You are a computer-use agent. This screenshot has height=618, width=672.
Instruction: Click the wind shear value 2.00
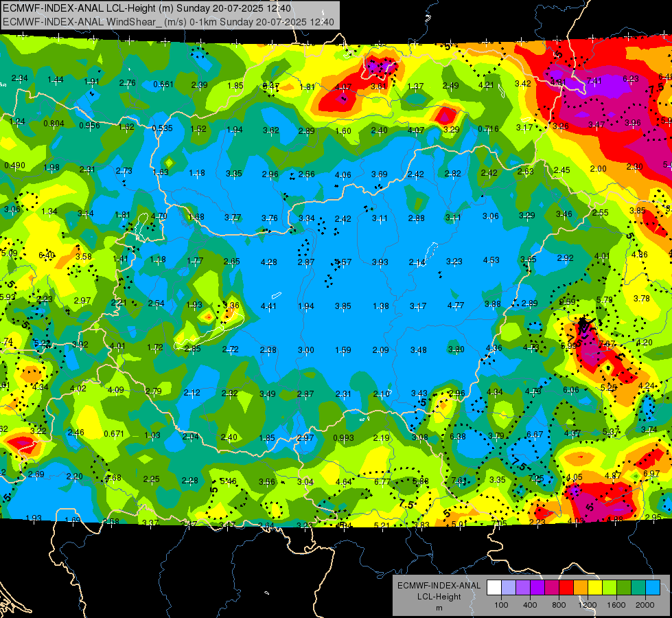[x=599, y=168]
